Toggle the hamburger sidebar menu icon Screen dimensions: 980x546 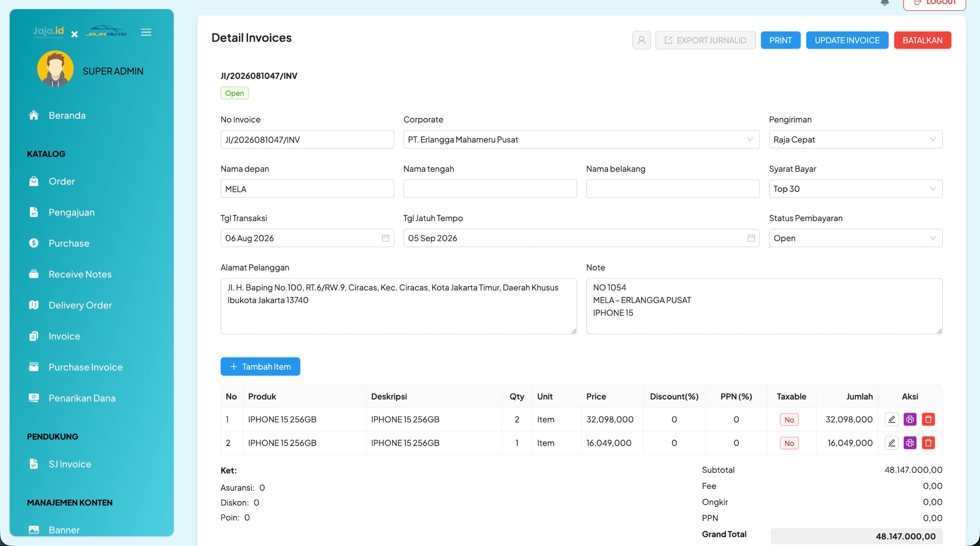click(146, 32)
